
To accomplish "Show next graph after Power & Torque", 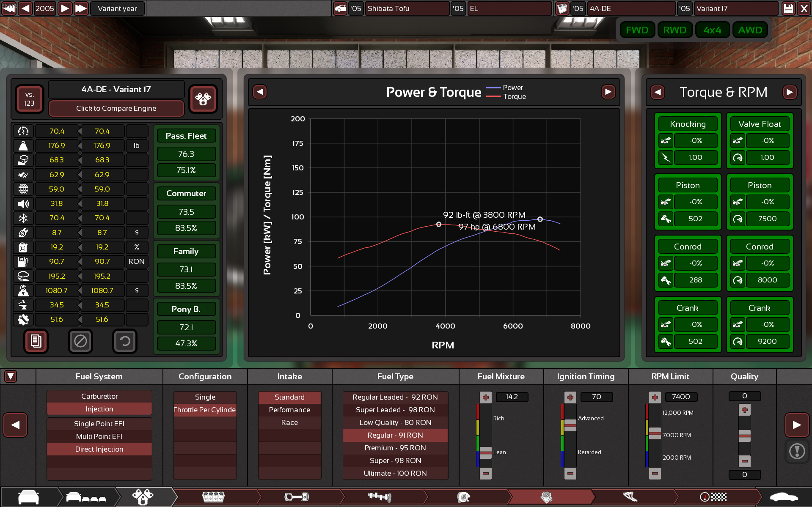I will (x=608, y=92).
